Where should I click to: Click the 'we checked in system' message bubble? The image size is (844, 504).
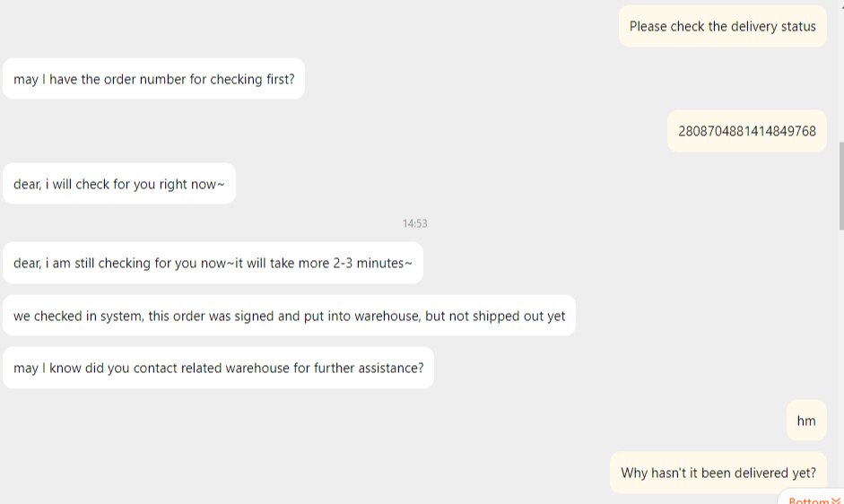(289, 316)
